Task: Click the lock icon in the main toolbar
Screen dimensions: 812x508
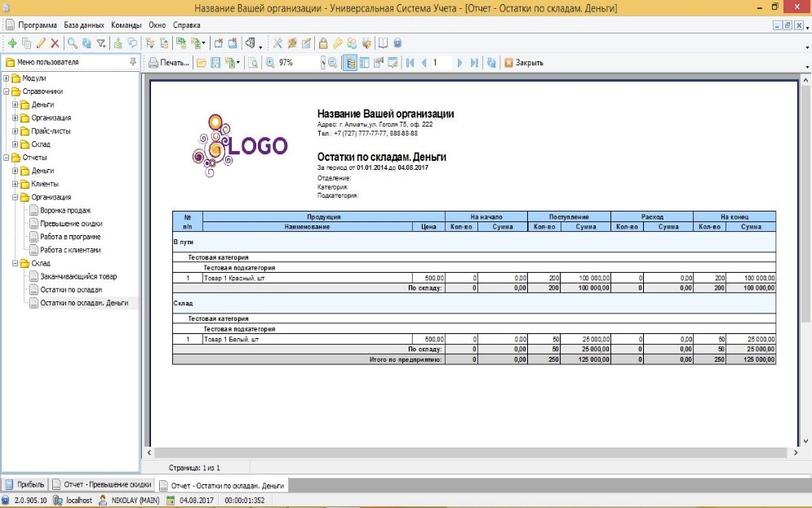Action: point(323,43)
